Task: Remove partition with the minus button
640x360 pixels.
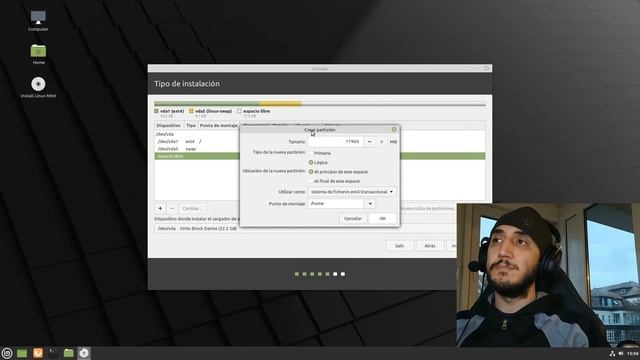Action: (x=172, y=208)
